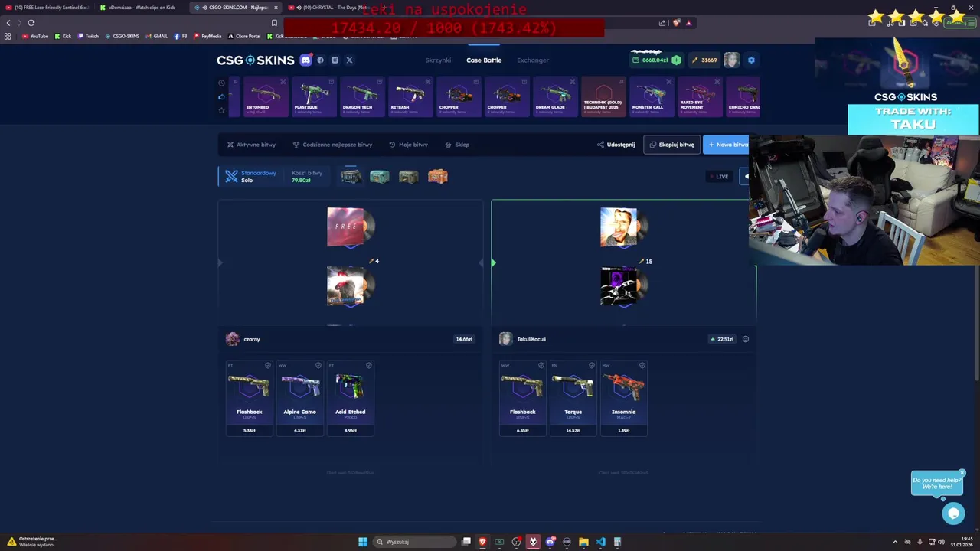Screen dimensions: 980x551
Task: Click emoji icon beside 22.51zł
Action: click(746, 339)
